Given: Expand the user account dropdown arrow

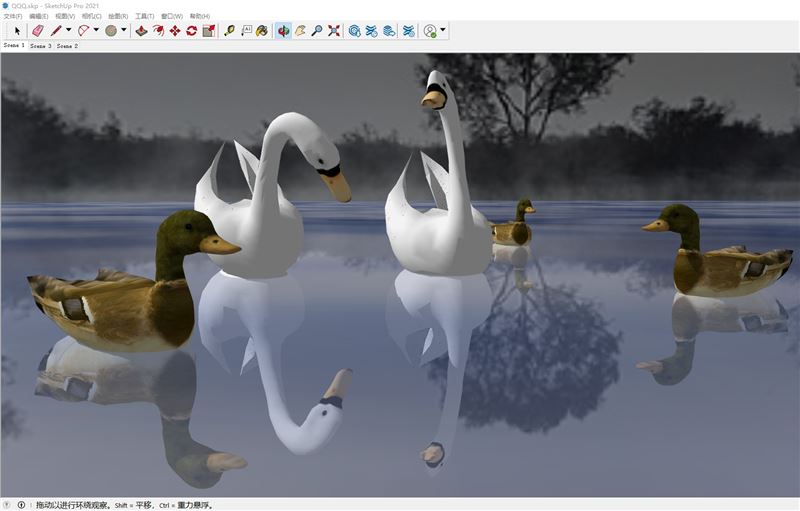Looking at the screenshot, I should click(x=443, y=30).
